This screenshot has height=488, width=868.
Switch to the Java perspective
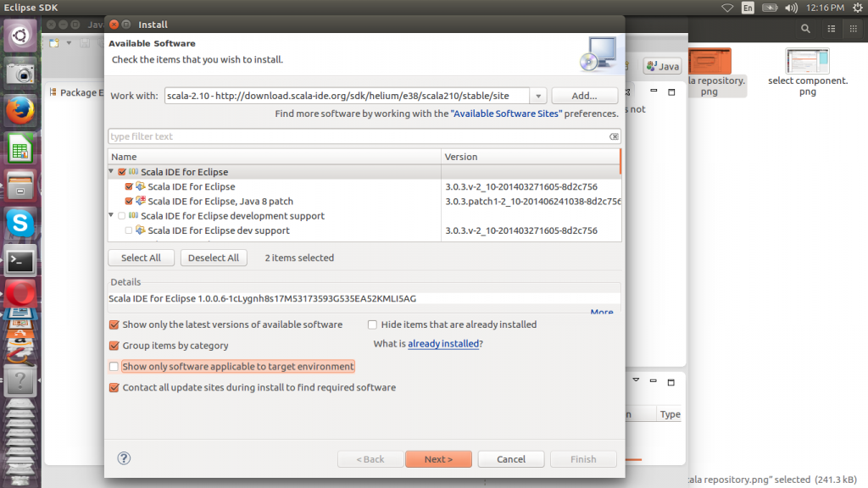click(x=663, y=66)
